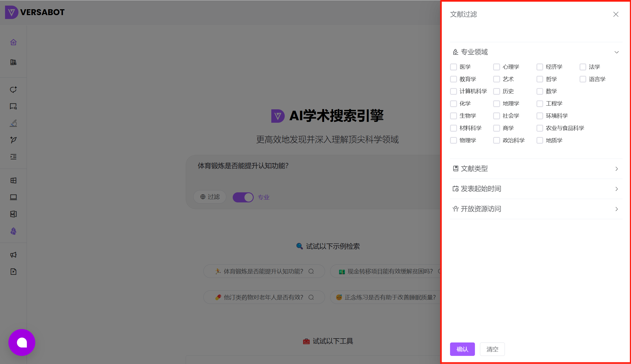Collapse the 专业领域 section
631x364 pixels.
point(616,52)
